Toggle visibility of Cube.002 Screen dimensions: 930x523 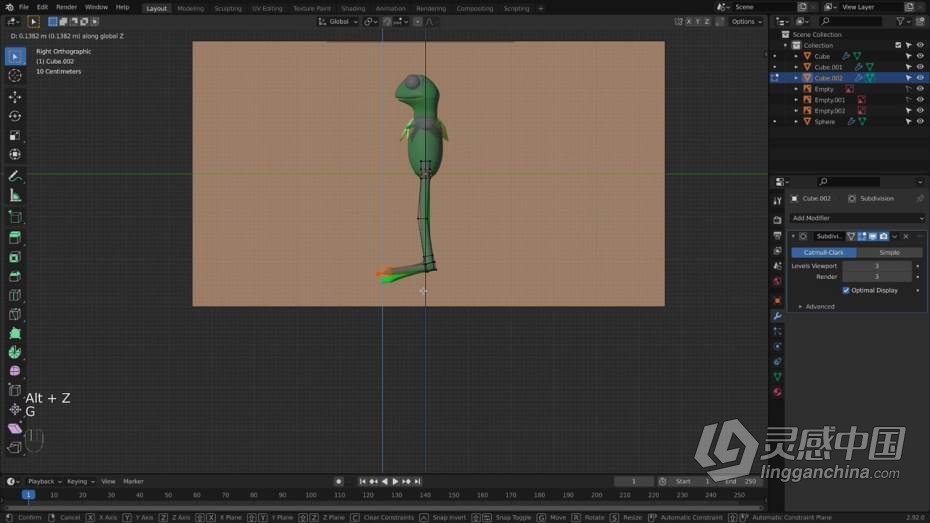pyautogui.click(x=920, y=78)
